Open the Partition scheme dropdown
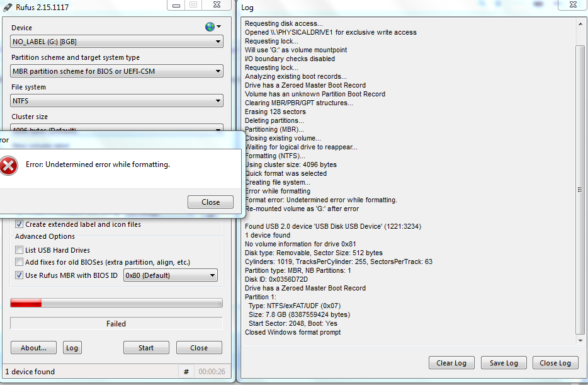 116,71
